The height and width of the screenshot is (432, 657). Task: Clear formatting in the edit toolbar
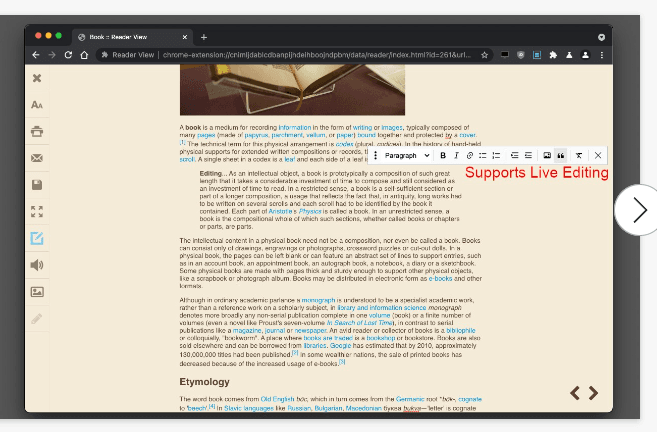point(579,155)
